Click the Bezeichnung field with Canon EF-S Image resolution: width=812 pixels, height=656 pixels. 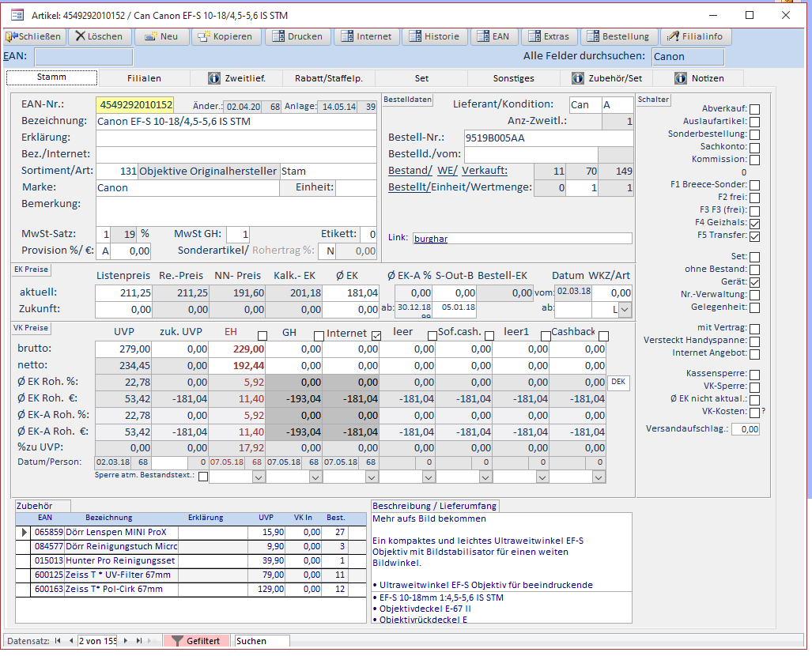(x=236, y=122)
